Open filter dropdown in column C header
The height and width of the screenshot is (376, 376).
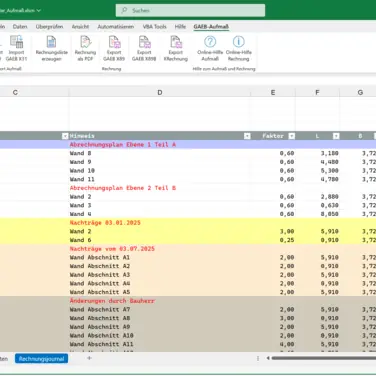[65, 136]
